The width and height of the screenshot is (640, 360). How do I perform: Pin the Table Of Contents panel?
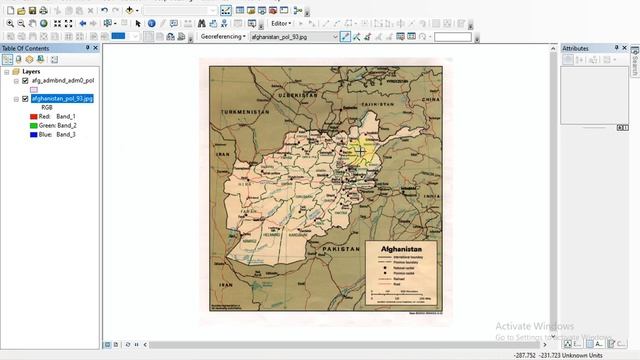(87, 48)
